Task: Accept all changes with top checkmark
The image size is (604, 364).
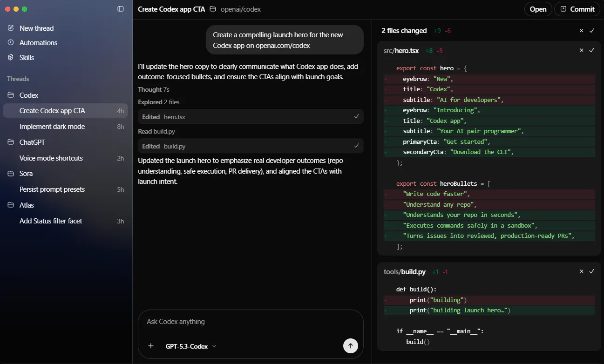Action: click(x=591, y=31)
